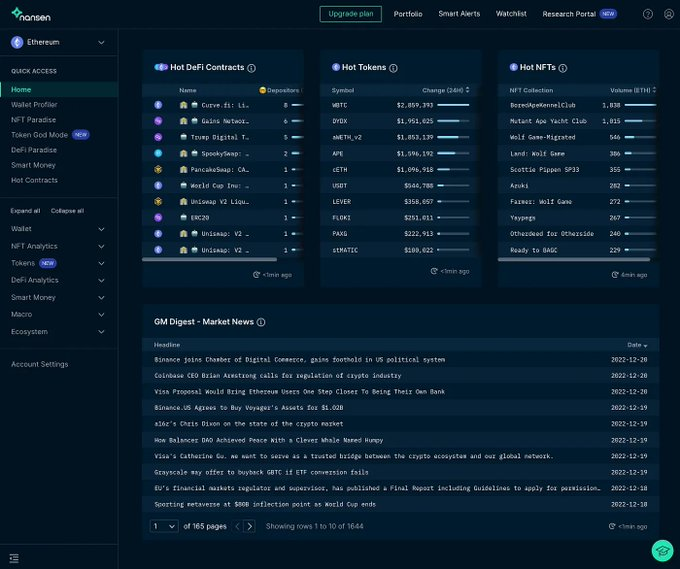Click chain icon on SpookySwap row
This screenshot has height=569, width=680.
point(158,153)
